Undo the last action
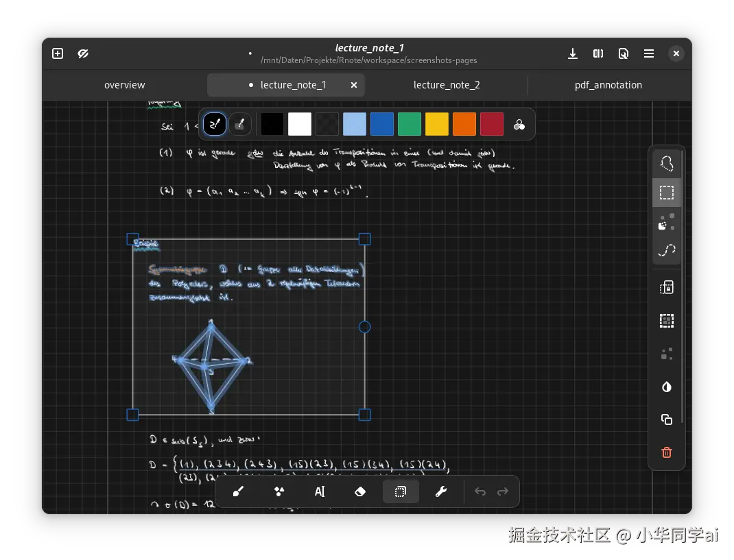The width and height of the screenshot is (734, 560). [480, 491]
